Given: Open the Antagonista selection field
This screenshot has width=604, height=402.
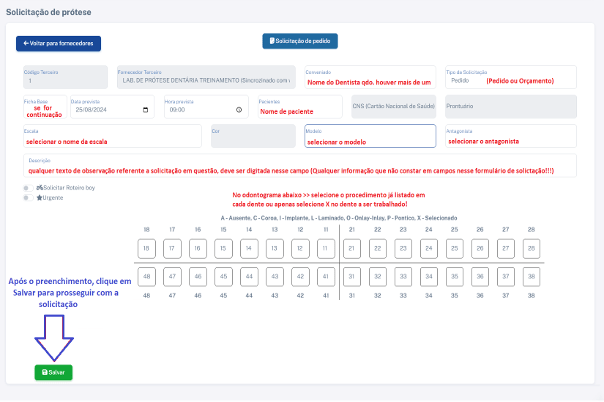Looking at the screenshot, I should click(x=511, y=136).
